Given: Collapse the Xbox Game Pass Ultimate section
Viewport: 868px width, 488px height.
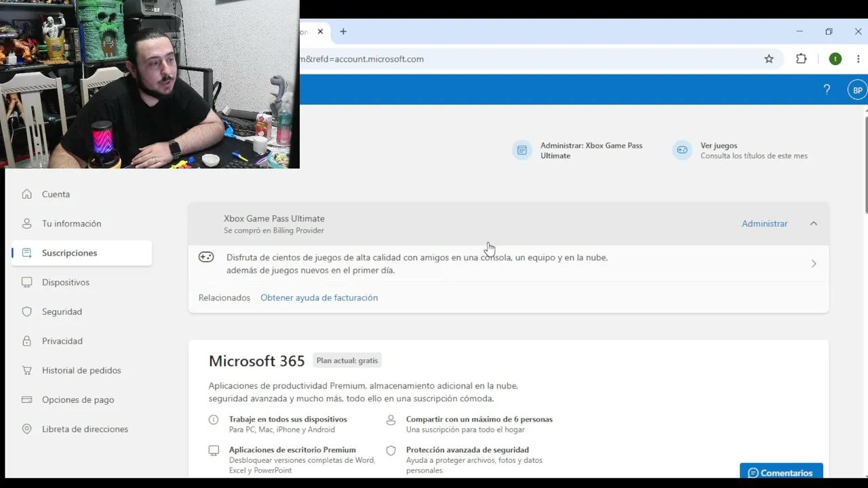Looking at the screenshot, I should coord(814,224).
